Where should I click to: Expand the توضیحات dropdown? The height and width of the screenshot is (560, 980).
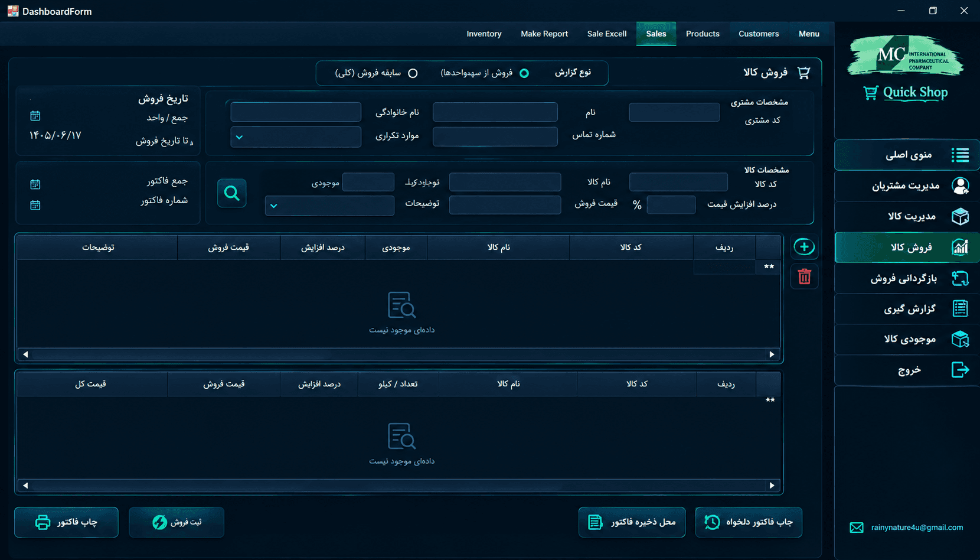click(x=329, y=206)
